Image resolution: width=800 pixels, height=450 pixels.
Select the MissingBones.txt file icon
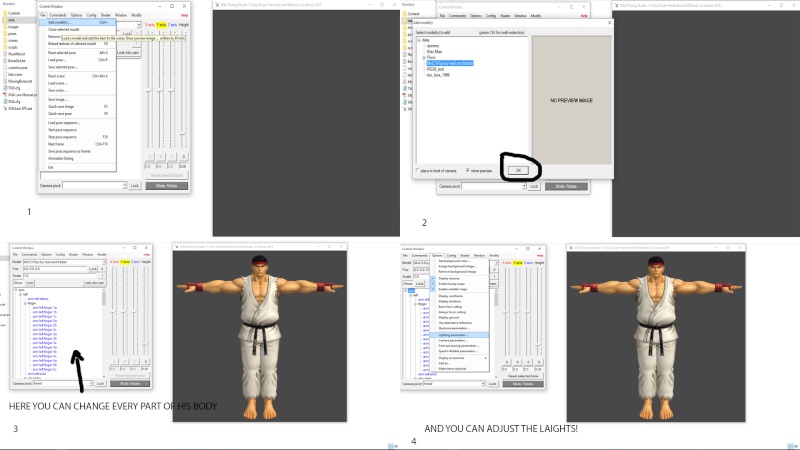coord(5,81)
